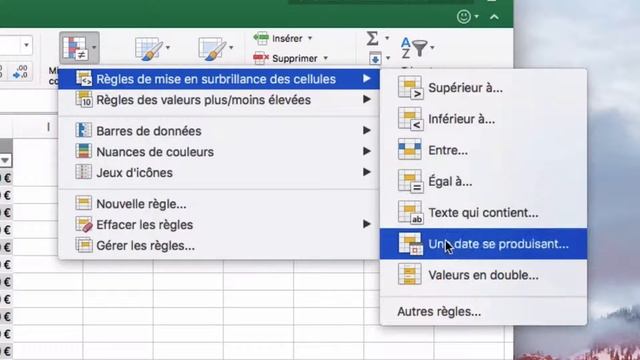Click the AutoSum sigma icon

372,38
